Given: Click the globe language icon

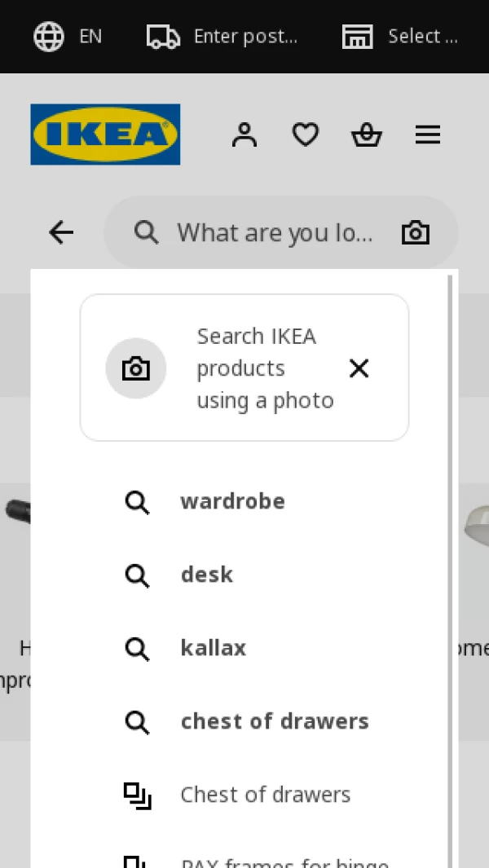Looking at the screenshot, I should (49, 37).
